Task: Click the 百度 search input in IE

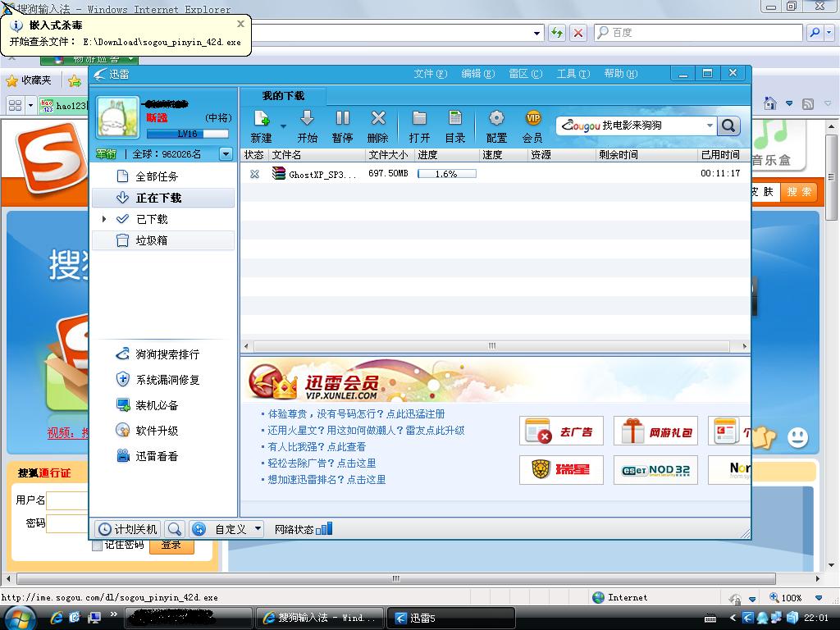Action: coord(698,33)
